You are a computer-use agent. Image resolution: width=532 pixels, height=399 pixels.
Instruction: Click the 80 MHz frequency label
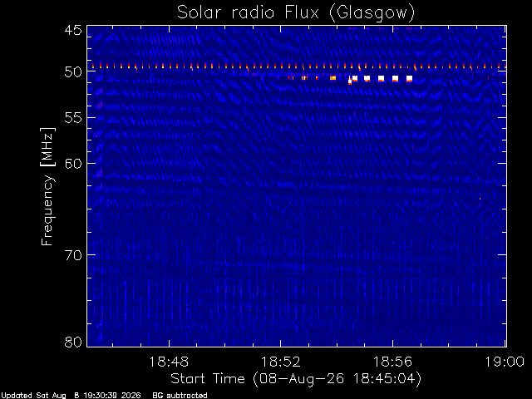click(x=73, y=342)
